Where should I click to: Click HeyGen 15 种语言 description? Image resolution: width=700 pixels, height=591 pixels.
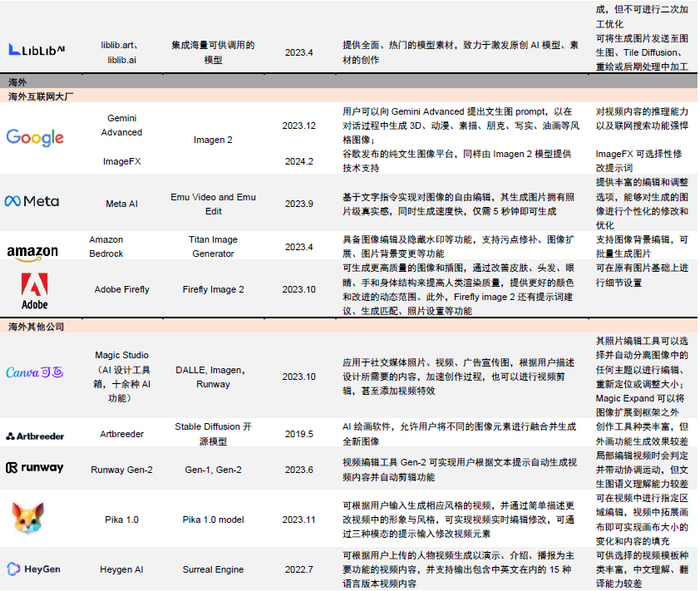[x=458, y=569]
